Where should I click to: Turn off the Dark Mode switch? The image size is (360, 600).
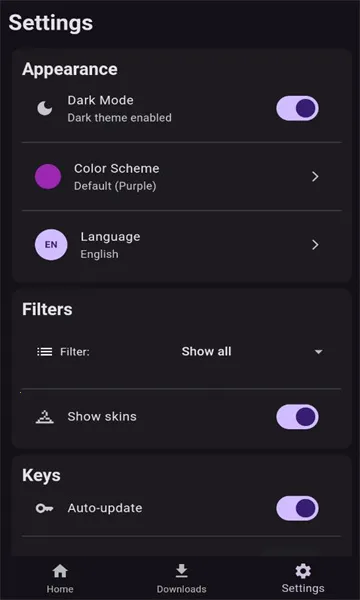[x=297, y=108]
